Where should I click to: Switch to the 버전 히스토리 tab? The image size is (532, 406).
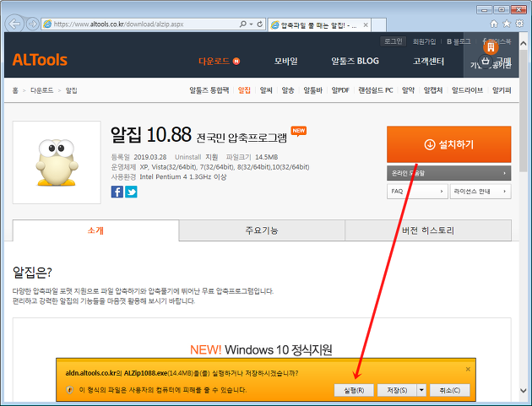pos(428,230)
